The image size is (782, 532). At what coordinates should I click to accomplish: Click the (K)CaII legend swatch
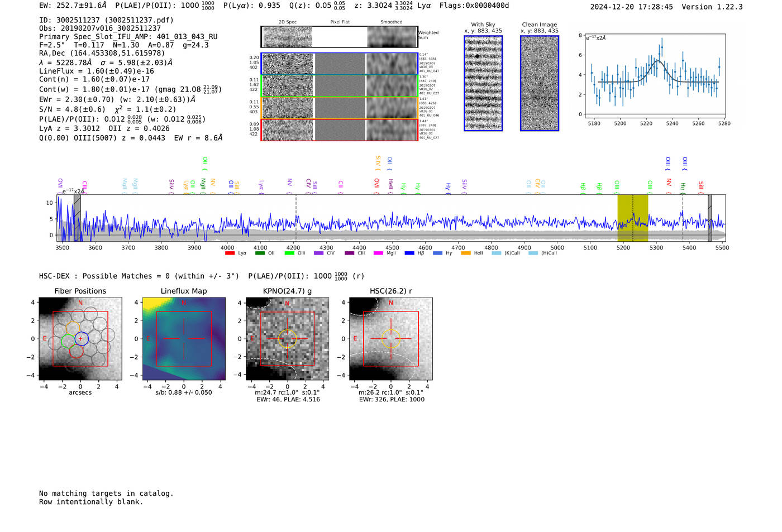496,253
